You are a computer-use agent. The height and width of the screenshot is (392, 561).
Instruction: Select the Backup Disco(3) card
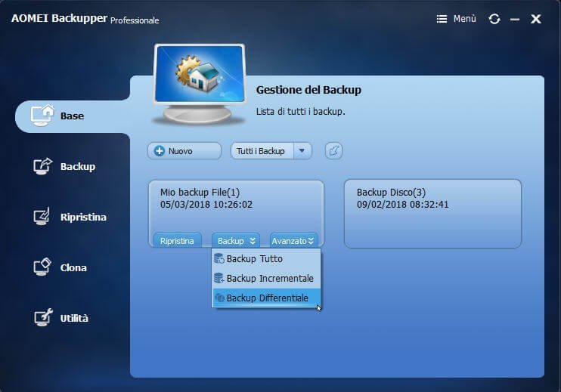tap(432, 214)
